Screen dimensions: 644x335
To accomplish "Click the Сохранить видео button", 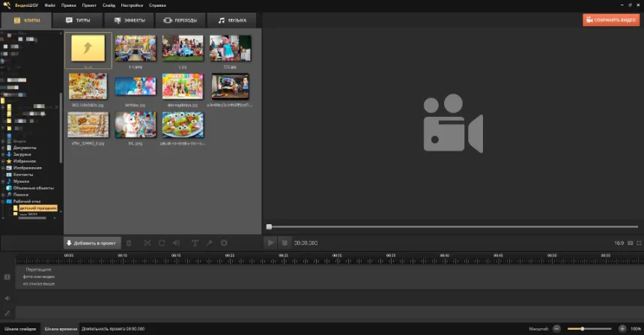I will tap(611, 20).
